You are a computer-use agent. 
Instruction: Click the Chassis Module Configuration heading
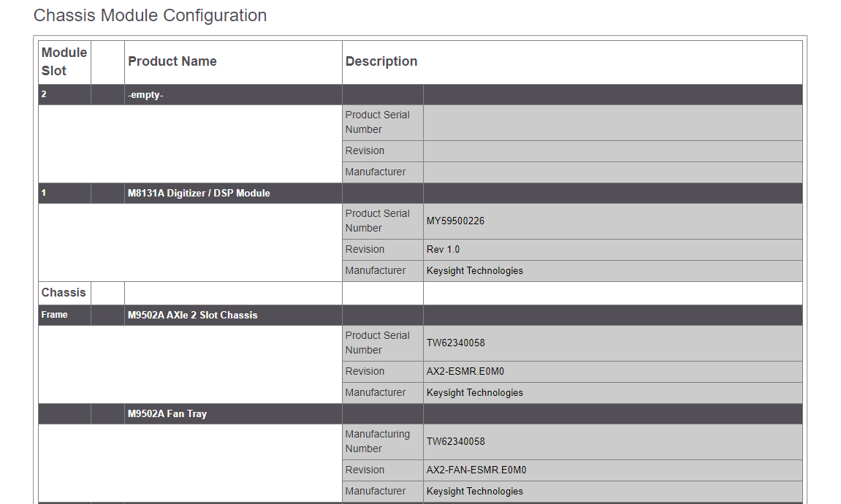click(150, 15)
